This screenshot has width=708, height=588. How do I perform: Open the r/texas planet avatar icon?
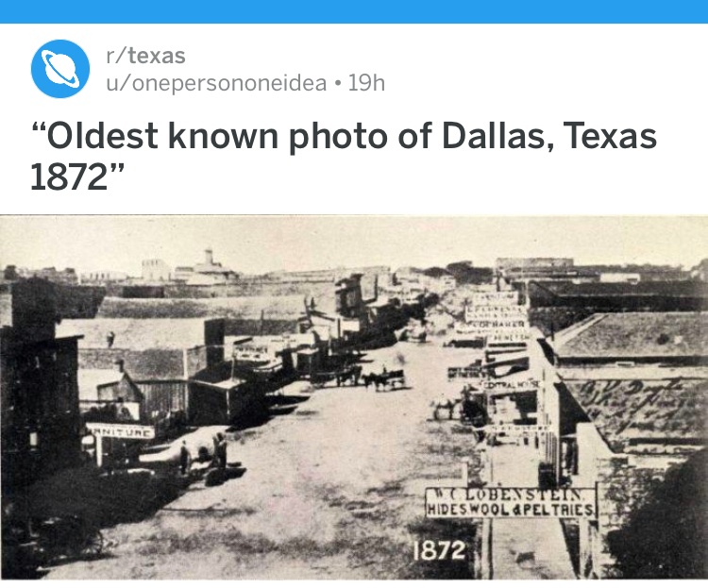coord(60,69)
